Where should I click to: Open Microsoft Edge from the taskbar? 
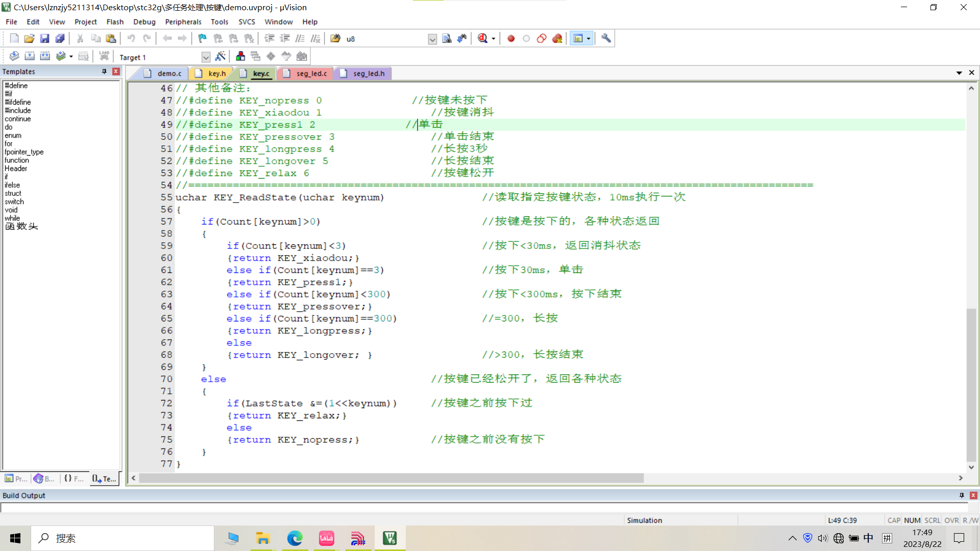coord(295,538)
